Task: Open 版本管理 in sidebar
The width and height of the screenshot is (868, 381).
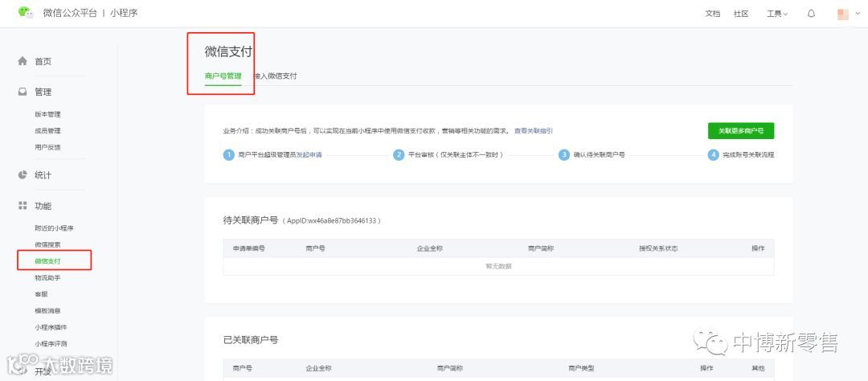Action: click(47, 114)
